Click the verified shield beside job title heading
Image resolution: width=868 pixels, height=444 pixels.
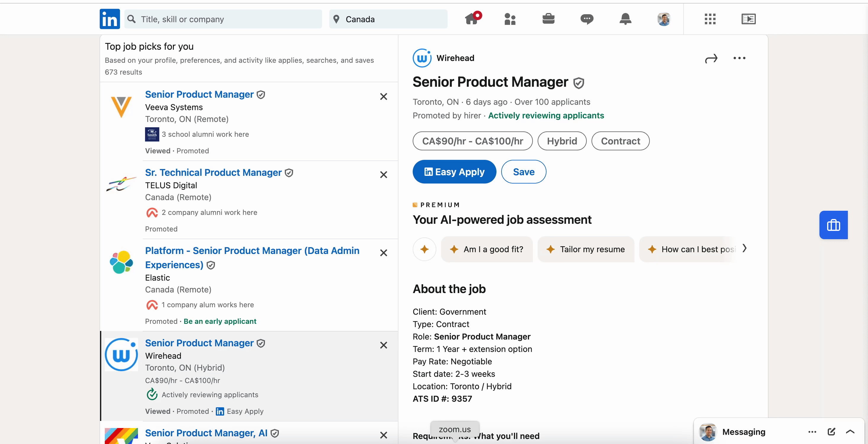(x=578, y=83)
